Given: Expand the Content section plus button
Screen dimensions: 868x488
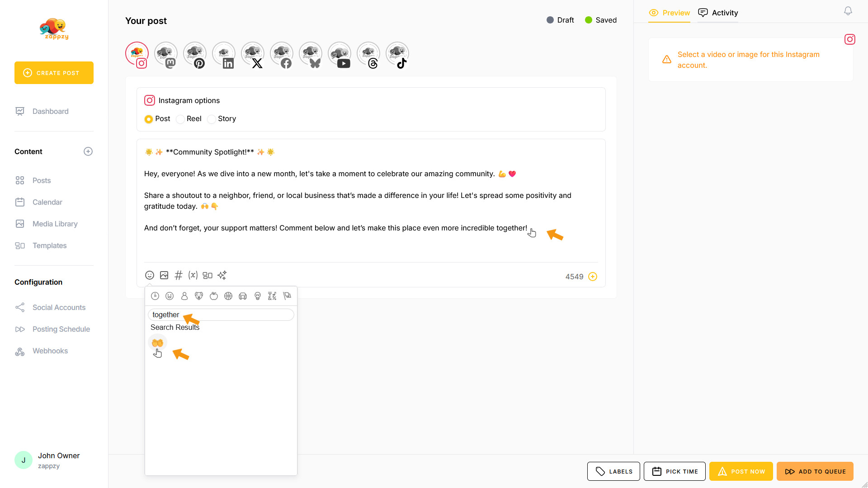Looking at the screenshot, I should (x=88, y=151).
